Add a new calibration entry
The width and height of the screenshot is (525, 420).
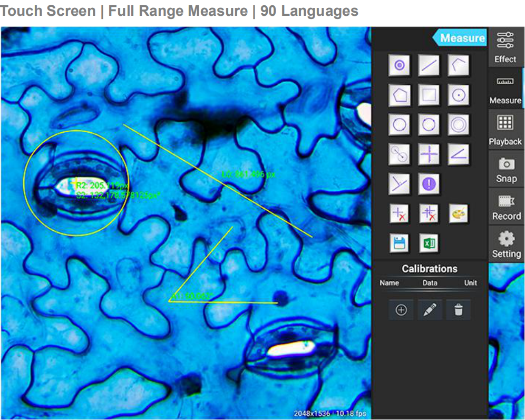401,310
